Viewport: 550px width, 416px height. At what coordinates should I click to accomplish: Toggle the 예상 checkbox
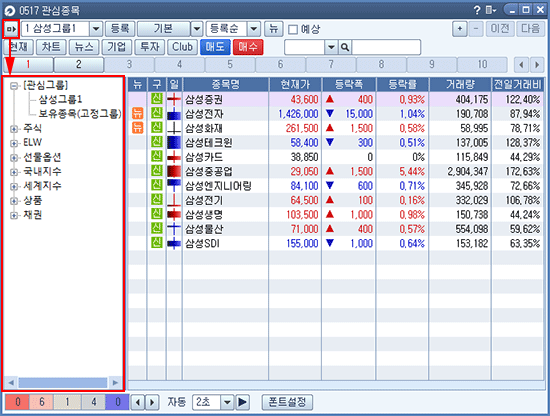click(293, 29)
